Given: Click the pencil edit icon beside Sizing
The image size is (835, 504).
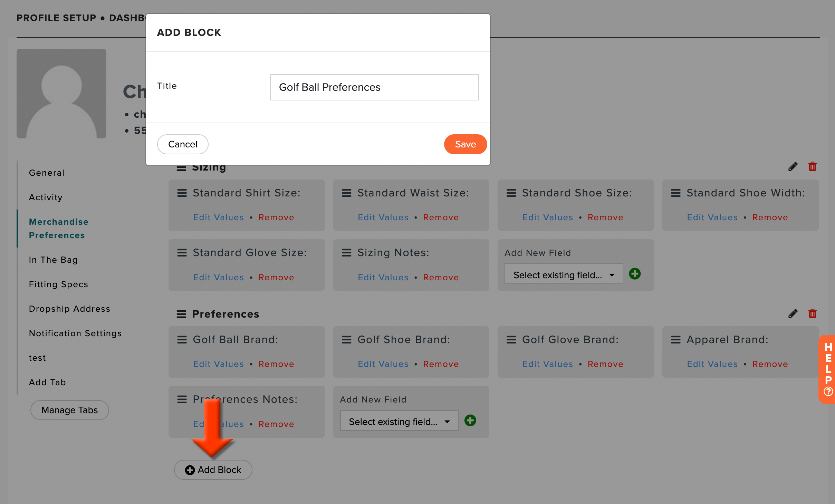Looking at the screenshot, I should tap(793, 167).
